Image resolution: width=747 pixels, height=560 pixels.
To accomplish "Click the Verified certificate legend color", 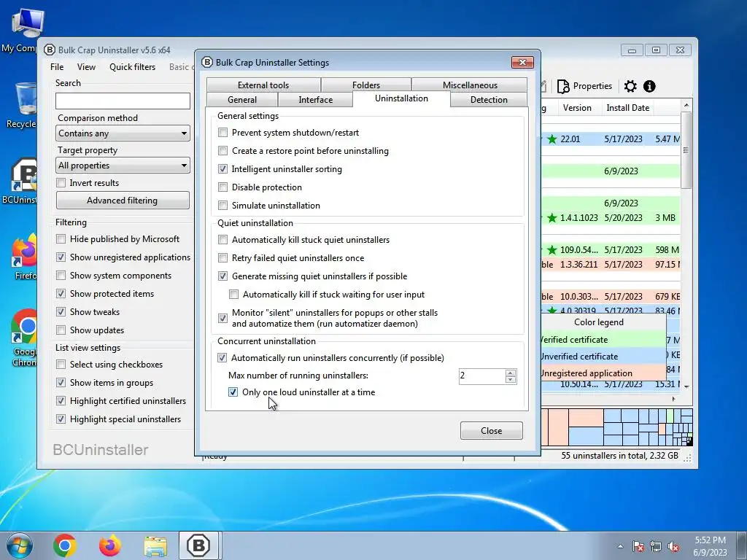I will click(x=603, y=340).
